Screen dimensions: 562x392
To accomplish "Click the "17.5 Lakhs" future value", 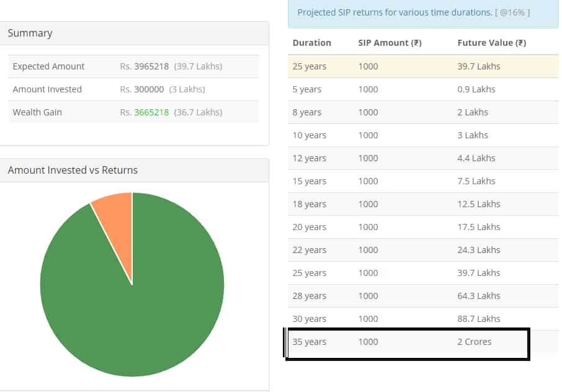I will (479, 227).
